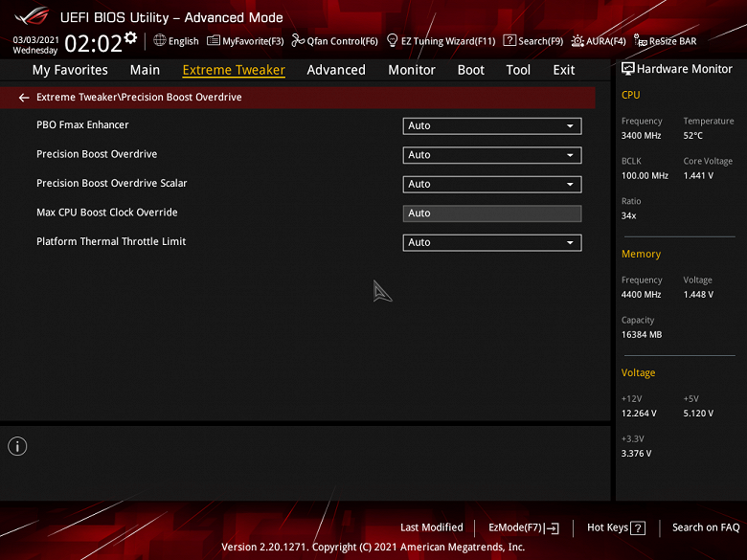Expand PBO Fmax Enhancer dropdown
The image size is (747, 560).
coord(492,125)
